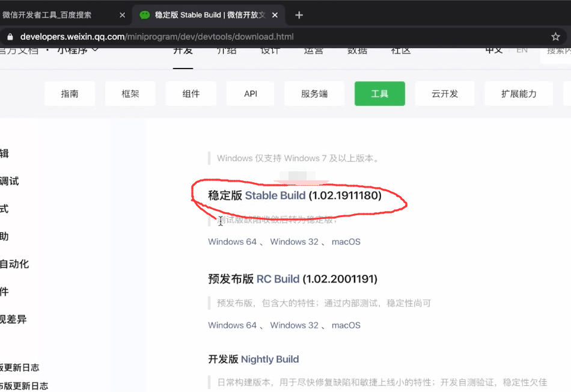Image resolution: width=571 pixels, height=392 pixels.
Task: Click the 稳定版 heading text
Action: click(225, 195)
